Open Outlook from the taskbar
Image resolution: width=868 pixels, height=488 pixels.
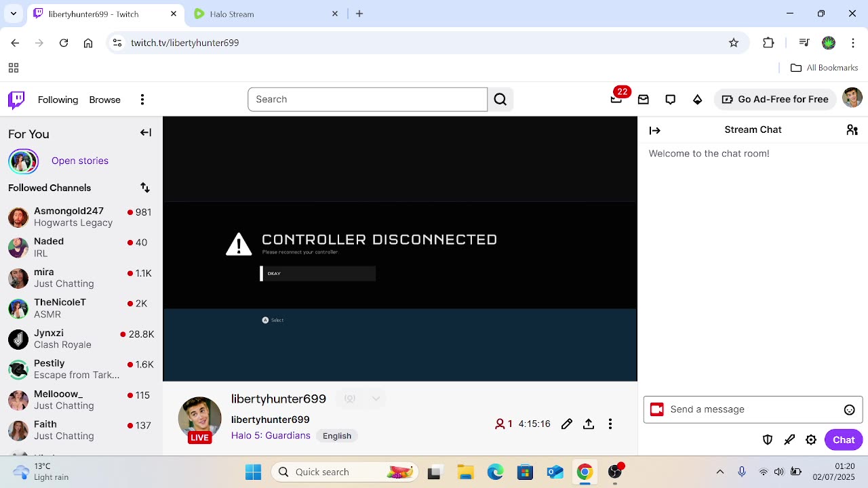555,472
